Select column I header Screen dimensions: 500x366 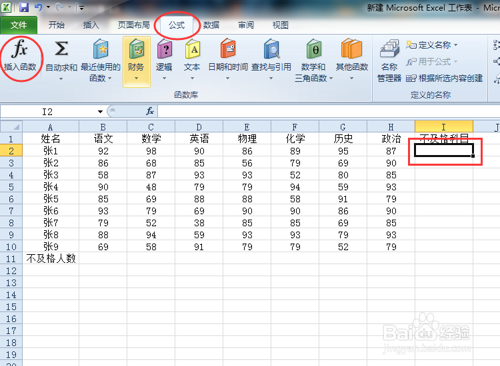click(444, 127)
